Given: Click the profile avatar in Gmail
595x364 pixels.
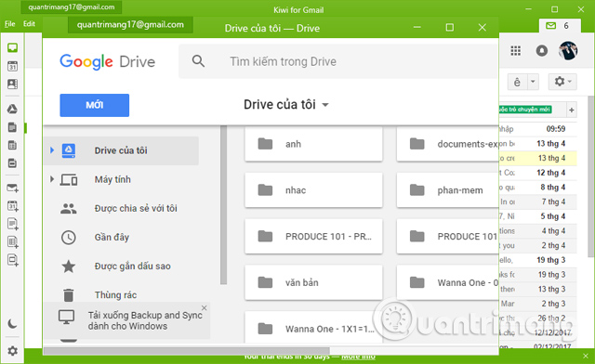Looking at the screenshot, I should pyautogui.click(x=568, y=50).
